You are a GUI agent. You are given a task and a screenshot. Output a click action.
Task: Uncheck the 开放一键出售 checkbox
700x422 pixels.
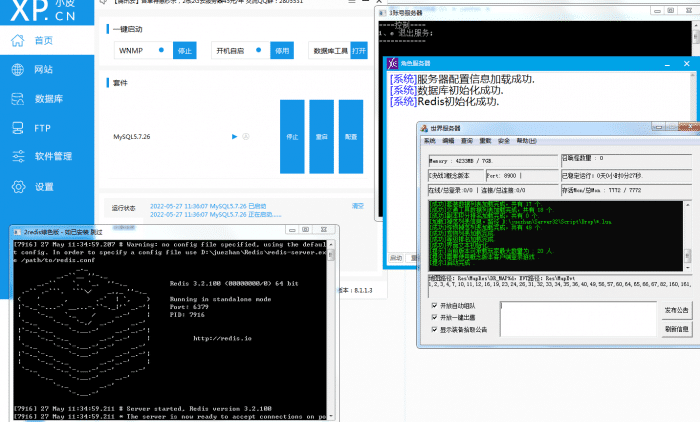432,317
